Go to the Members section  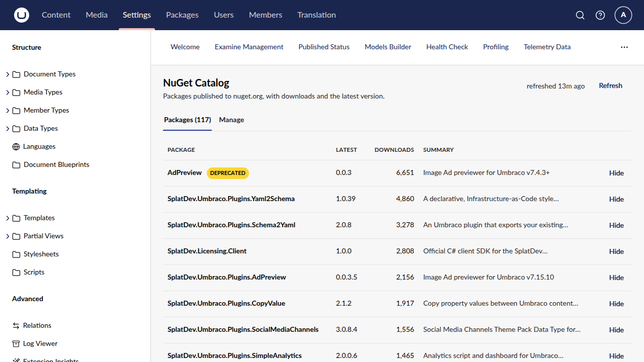(x=266, y=15)
